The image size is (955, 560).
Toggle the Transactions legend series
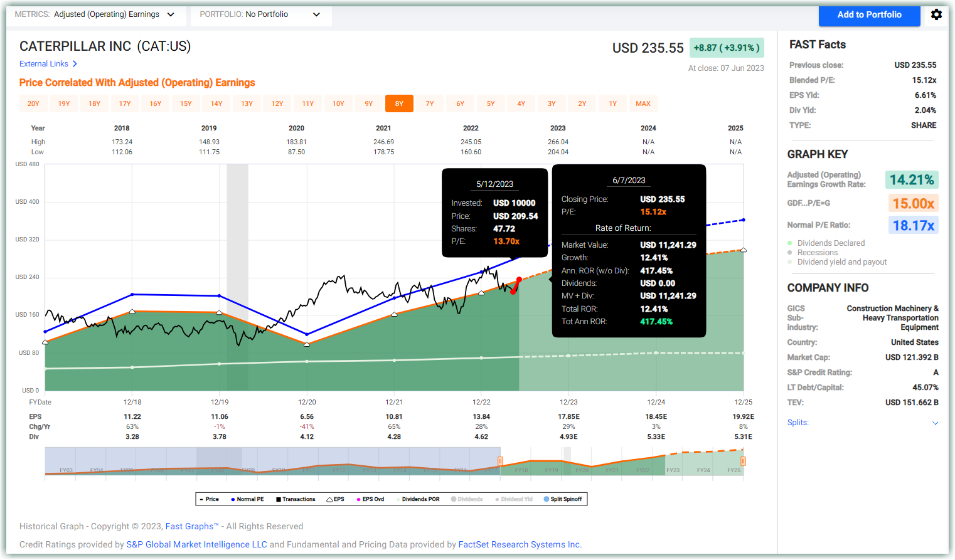tap(296, 499)
